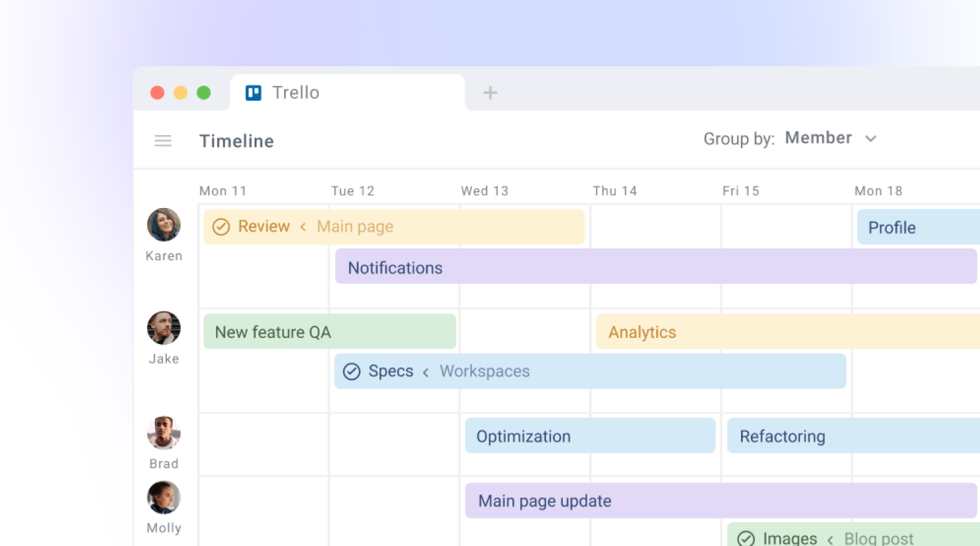Click the Workspaces parent link
The image size is (980, 546).
pyautogui.click(x=485, y=371)
